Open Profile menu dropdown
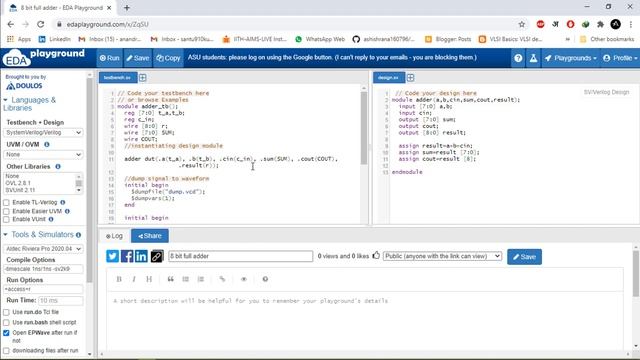Screen dimensions: 640x360 click(620, 58)
